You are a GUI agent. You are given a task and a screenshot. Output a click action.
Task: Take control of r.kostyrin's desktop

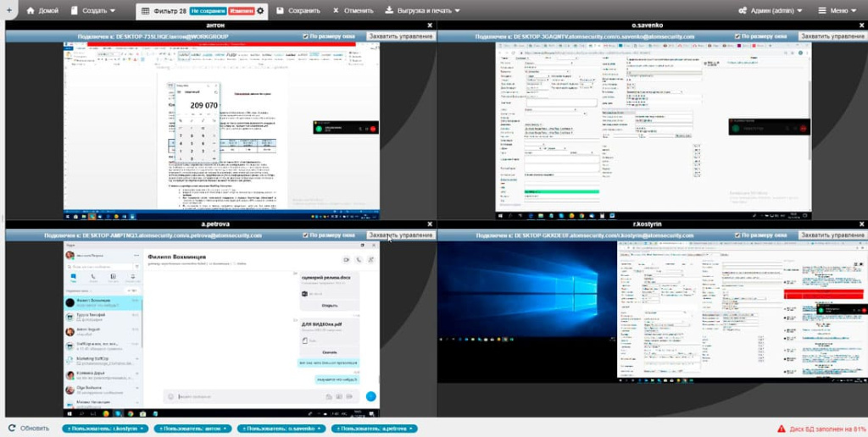pos(832,235)
